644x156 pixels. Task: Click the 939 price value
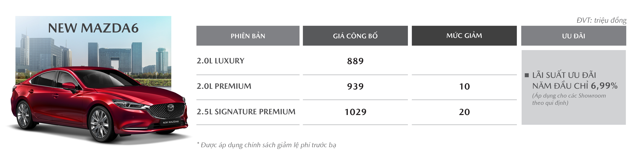coord(355,87)
